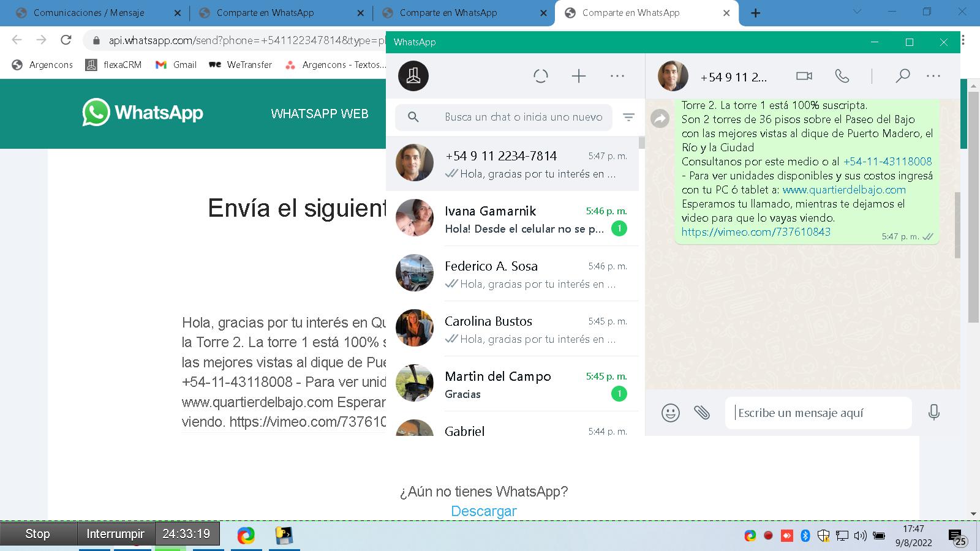Image resolution: width=980 pixels, height=551 pixels.
Task: Switch to the 'Comunicaciones / Mensaje' browser tab
Action: (89, 13)
